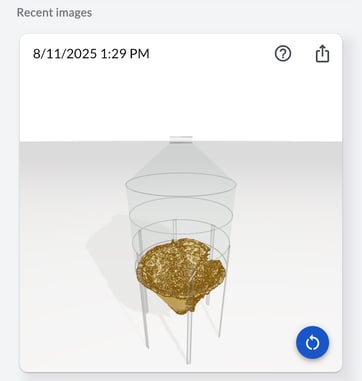Select the front center support leg
Screen dimensions: 362x381
tap(189, 337)
